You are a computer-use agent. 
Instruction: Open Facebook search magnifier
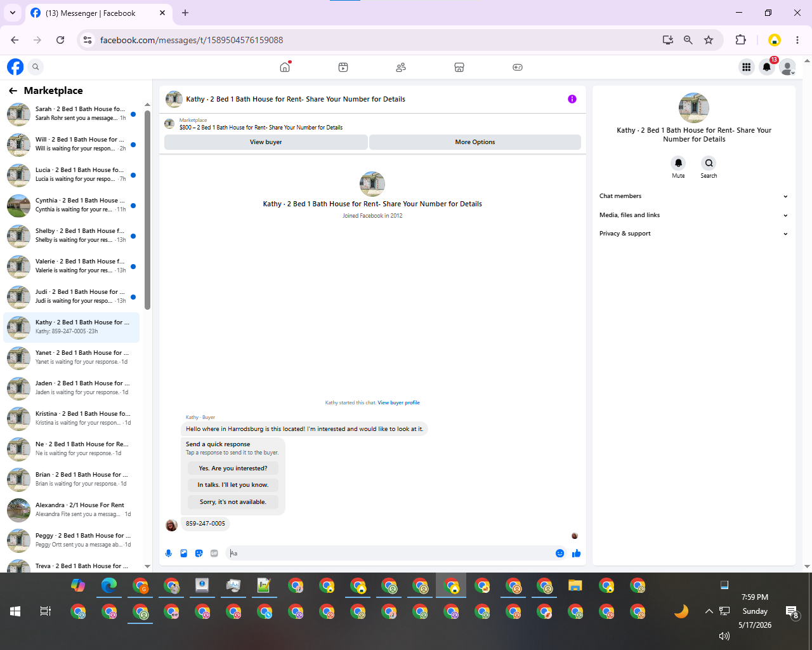click(x=36, y=67)
